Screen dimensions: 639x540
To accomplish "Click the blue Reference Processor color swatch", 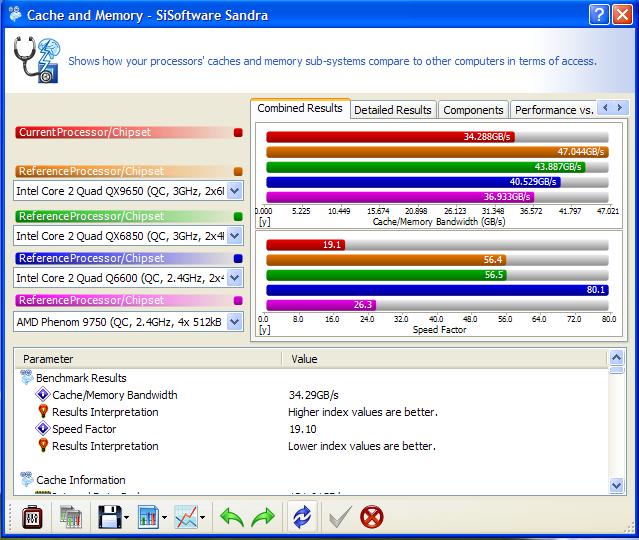I will coord(238,258).
